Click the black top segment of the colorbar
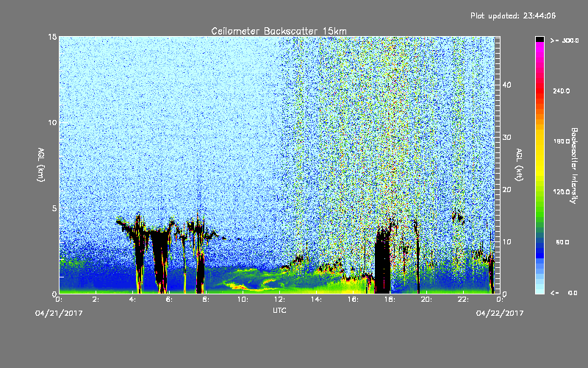Viewport: 588px width, 368px height. point(539,39)
